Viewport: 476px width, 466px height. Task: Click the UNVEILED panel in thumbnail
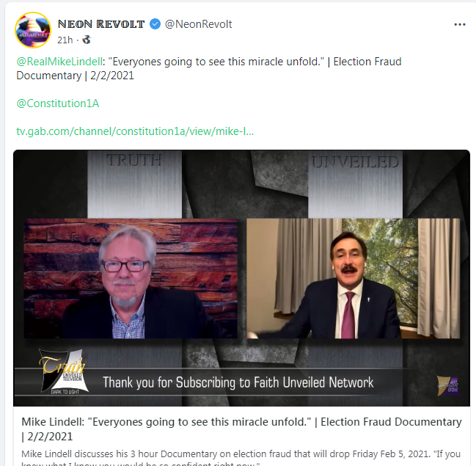[x=355, y=184]
